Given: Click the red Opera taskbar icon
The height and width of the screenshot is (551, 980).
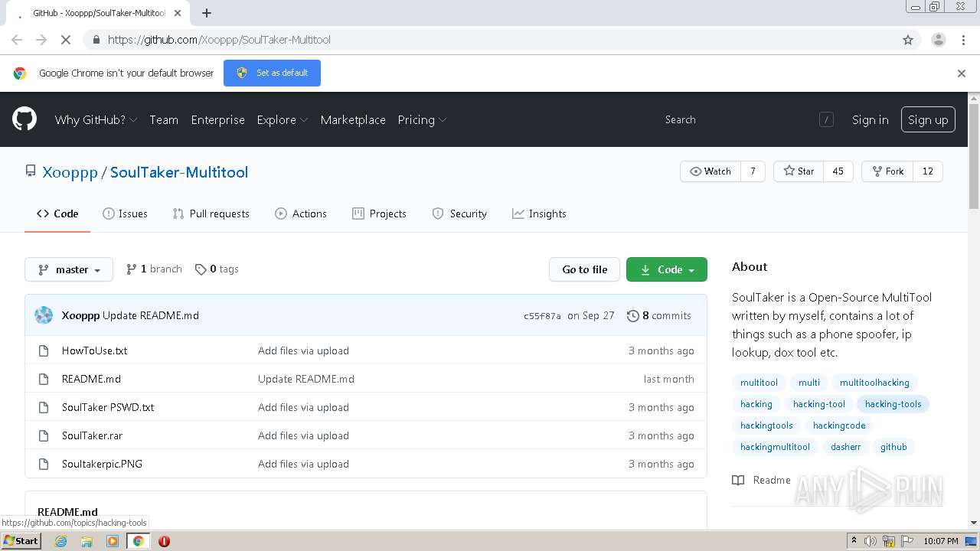Looking at the screenshot, I should (x=164, y=541).
